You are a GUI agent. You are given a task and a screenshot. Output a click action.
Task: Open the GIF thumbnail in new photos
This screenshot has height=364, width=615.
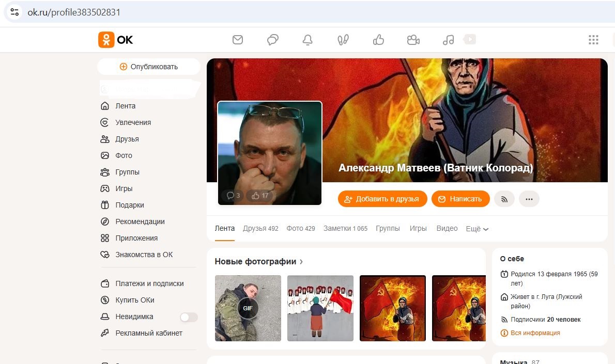248,308
